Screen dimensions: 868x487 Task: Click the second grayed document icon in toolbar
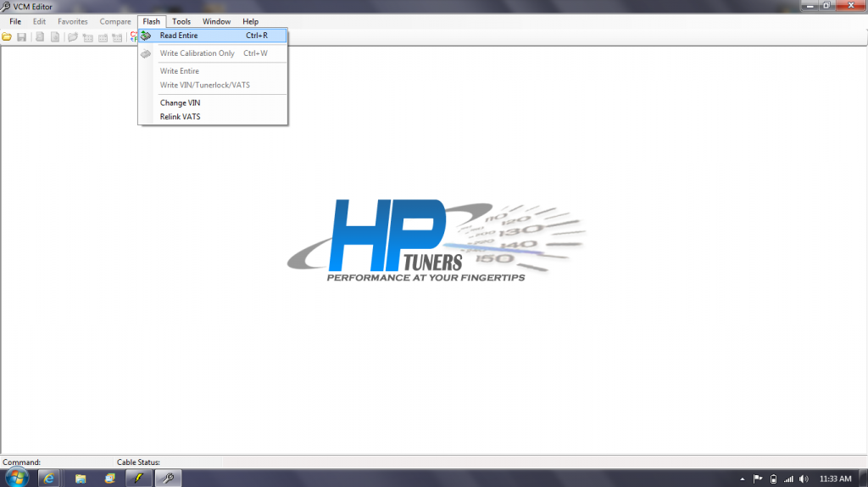point(55,37)
